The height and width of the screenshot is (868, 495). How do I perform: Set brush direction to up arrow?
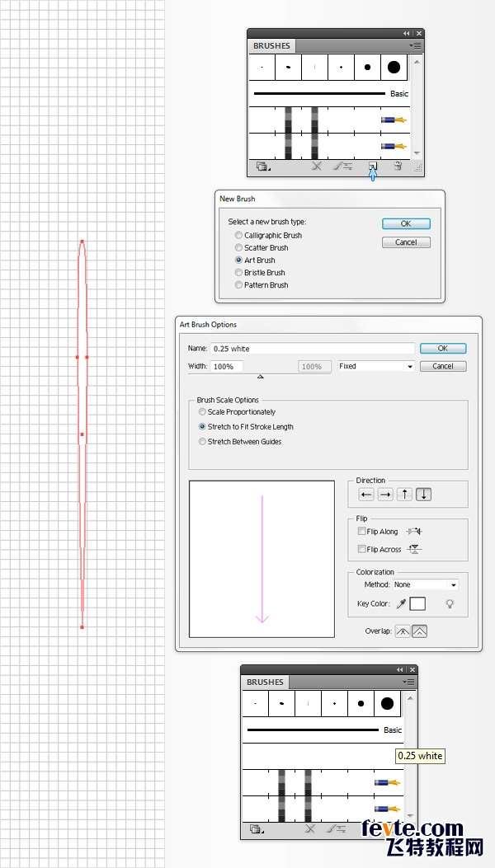click(404, 495)
